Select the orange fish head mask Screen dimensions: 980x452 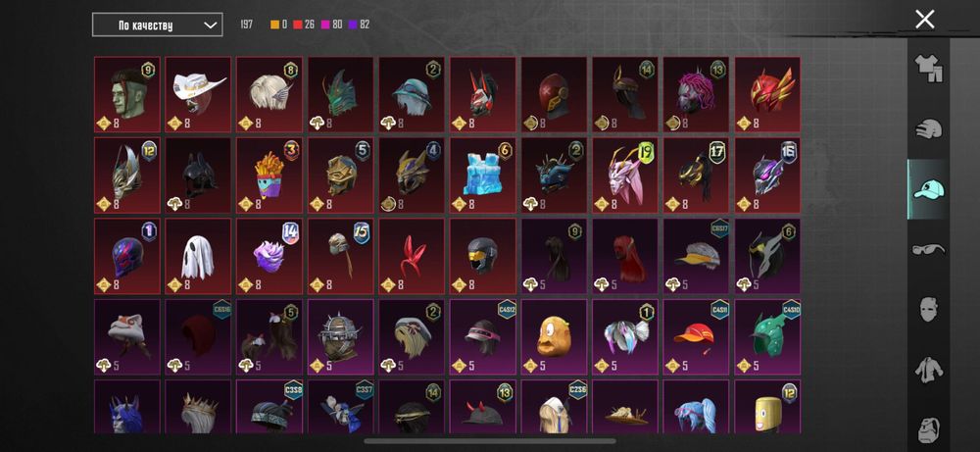(555, 337)
